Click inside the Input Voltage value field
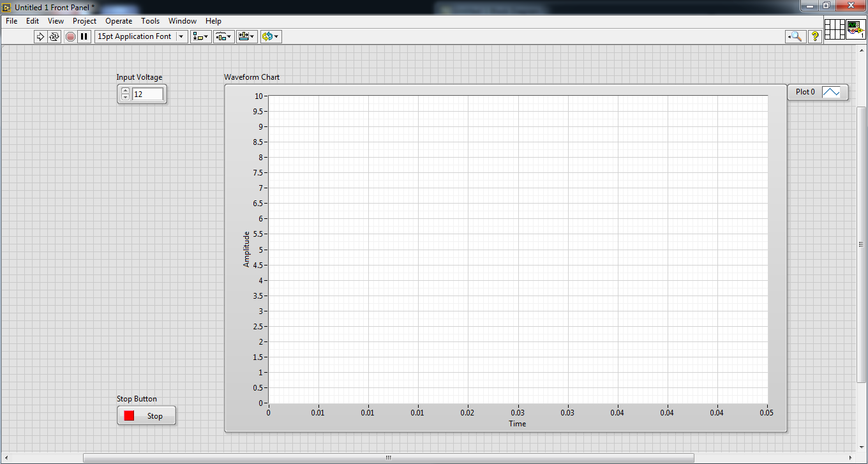Image resolution: width=868 pixels, height=464 pixels. [x=148, y=94]
